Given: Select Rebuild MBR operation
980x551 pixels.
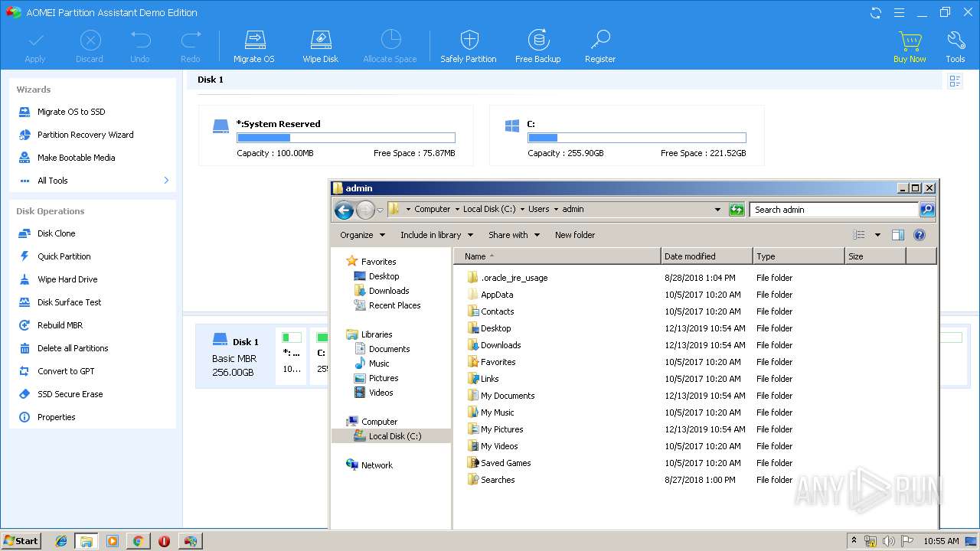Looking at the screenshot, I should click(x=60, y=325).
